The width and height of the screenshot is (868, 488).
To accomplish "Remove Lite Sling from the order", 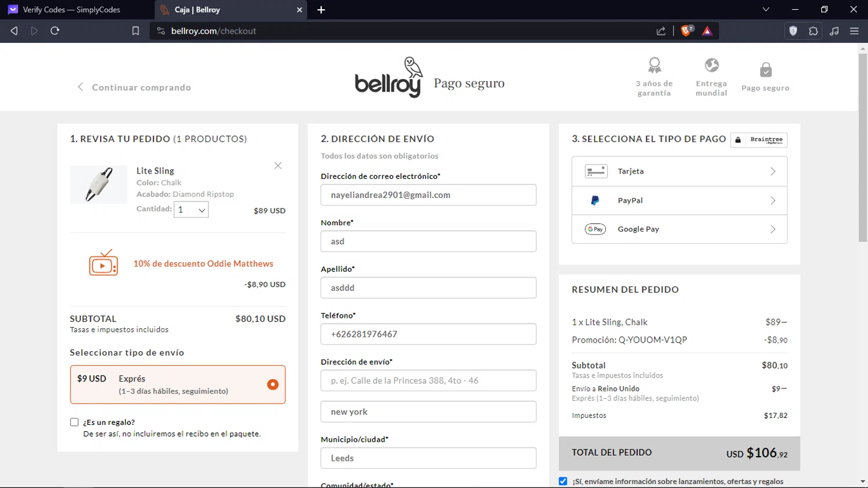I will (278, 166).
